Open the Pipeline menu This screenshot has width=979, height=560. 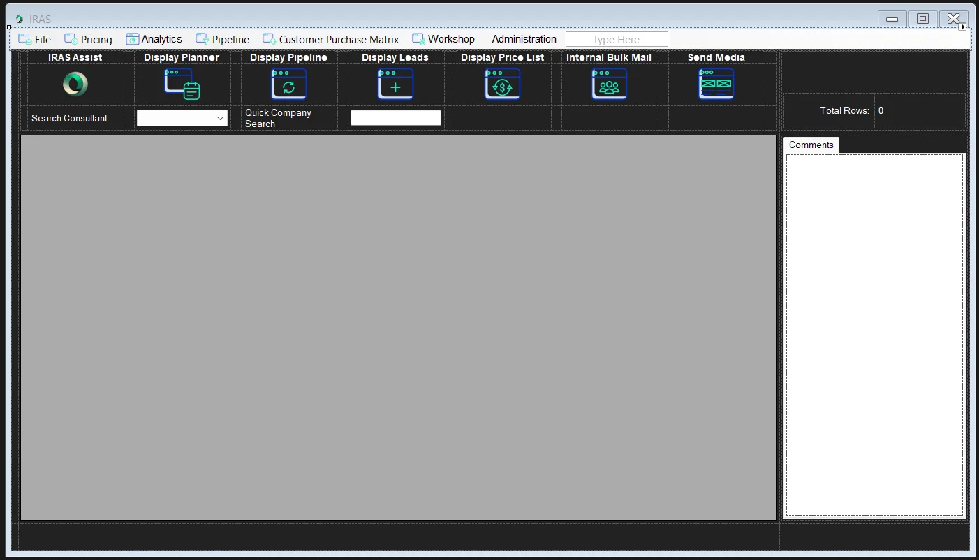click(x=223, y=40)
